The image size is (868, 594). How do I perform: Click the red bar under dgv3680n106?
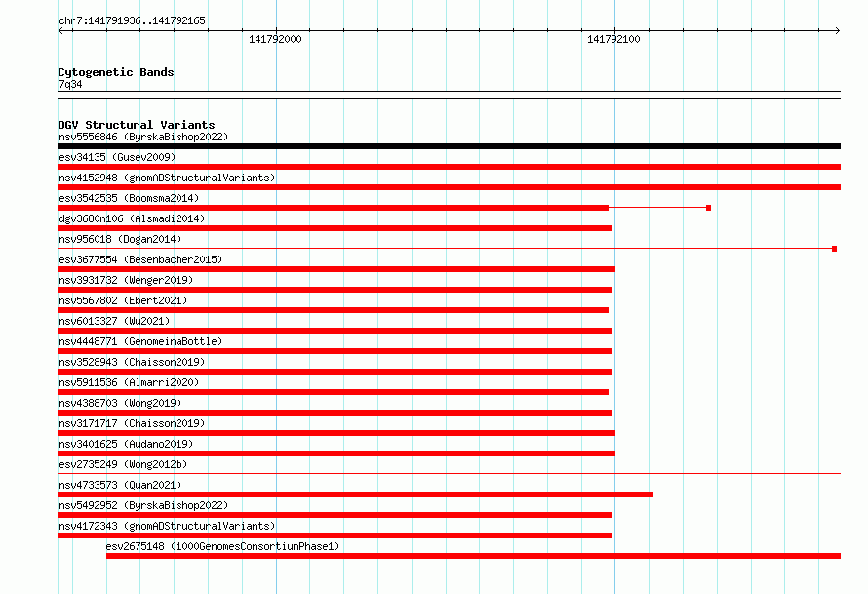(x=335, y=228)
